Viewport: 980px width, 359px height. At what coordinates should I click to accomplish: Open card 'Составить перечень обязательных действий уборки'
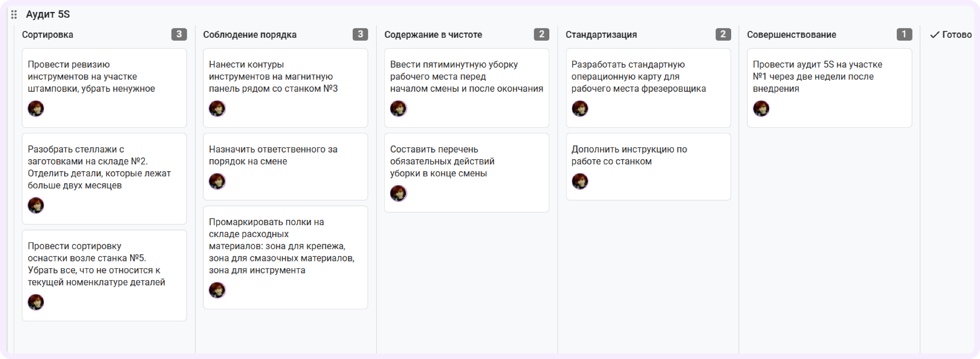467,173
